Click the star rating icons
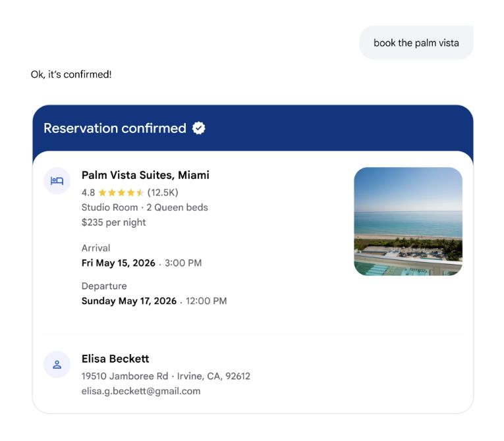The width and height of the screenshot is (504, 441). [121, 193]
